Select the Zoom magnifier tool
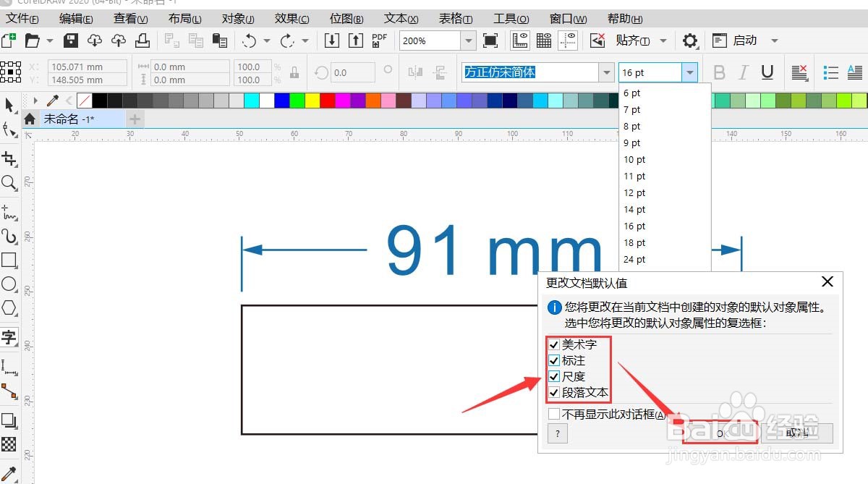868x484 pixels. click(9, 183)
